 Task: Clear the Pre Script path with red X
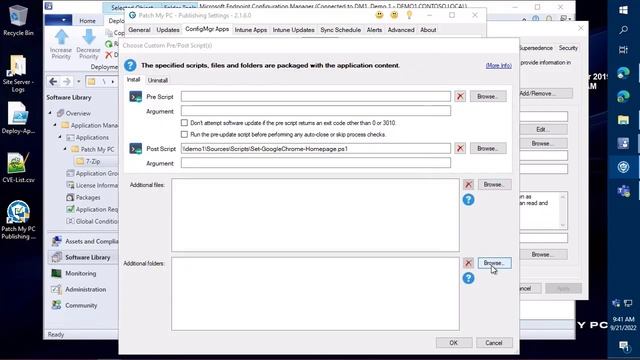tap(460, 96)
